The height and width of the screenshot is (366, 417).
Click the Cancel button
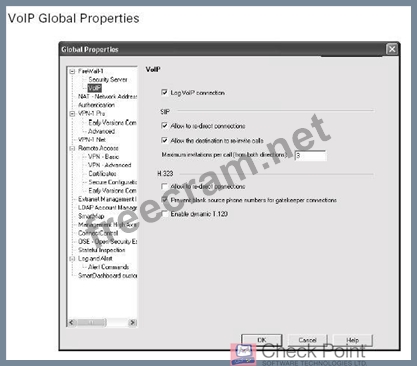point(307,340)
